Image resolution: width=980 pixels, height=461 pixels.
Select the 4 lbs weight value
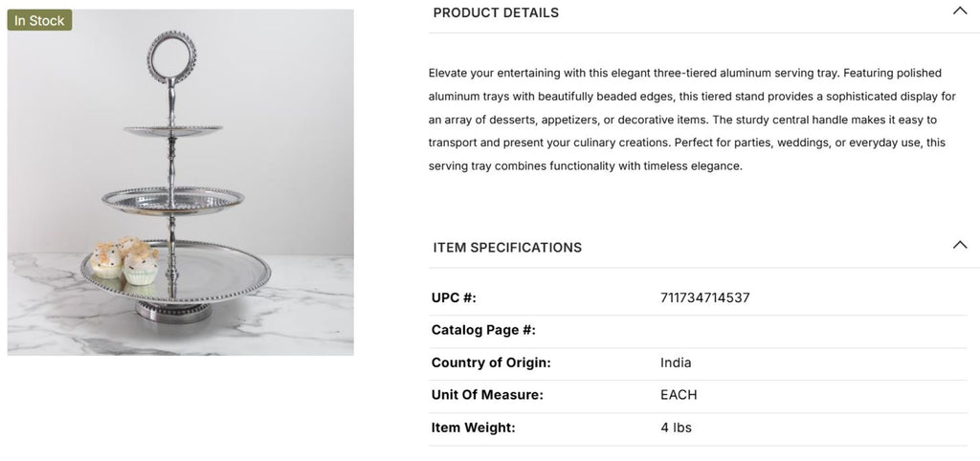676,428
